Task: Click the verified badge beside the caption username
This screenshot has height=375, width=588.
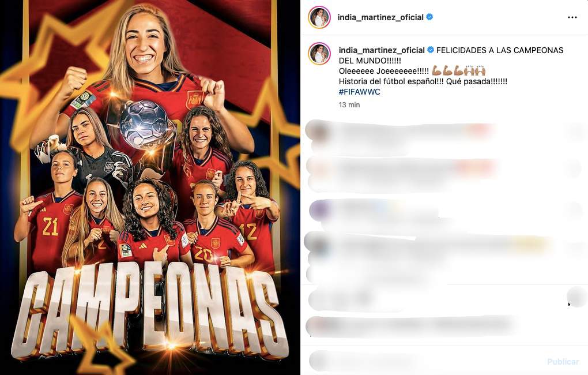Action: (x=431, y=50)
